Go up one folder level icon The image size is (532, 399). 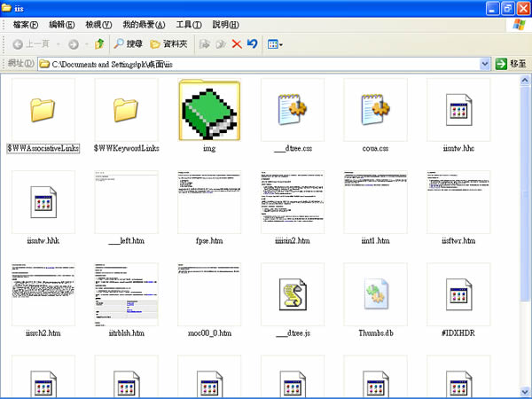[x=99, y=44]
